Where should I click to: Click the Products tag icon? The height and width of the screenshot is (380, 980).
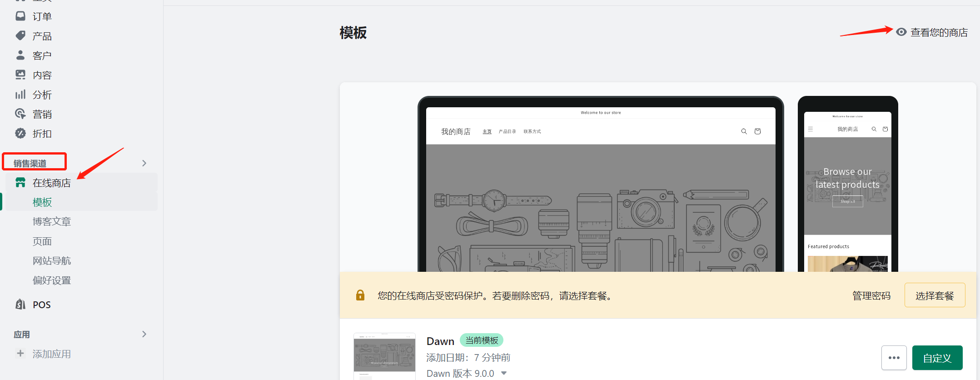(x=20, y=36)
